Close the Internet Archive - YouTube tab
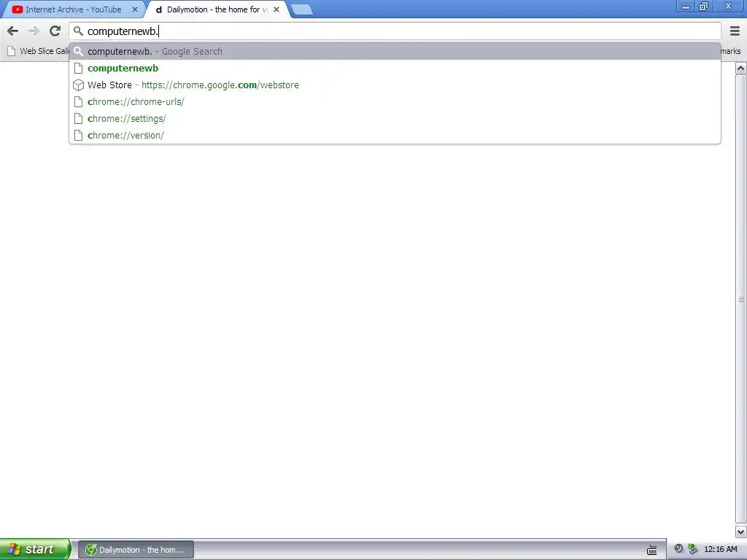Screen dimensions: 747x560 pos(135,9)
